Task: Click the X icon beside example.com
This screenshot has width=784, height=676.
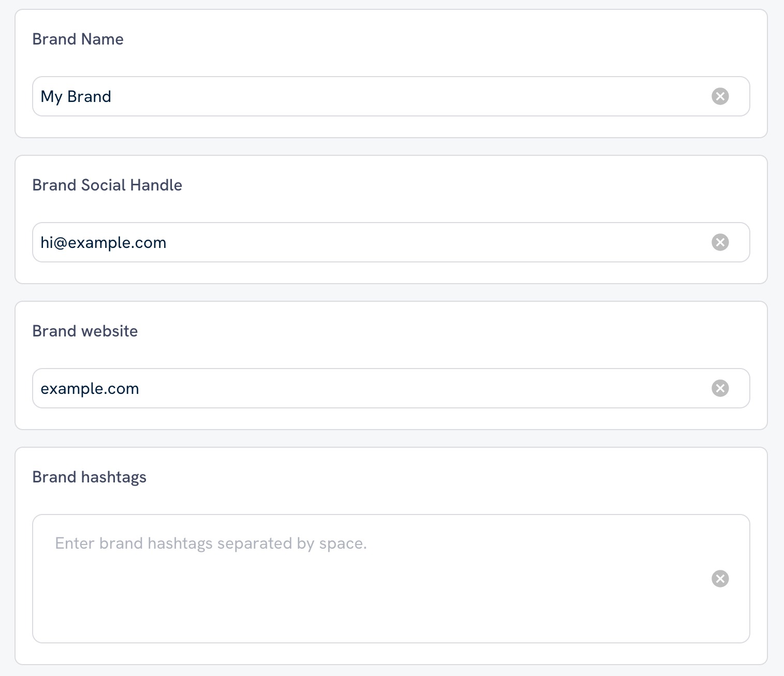Action: 720,388
